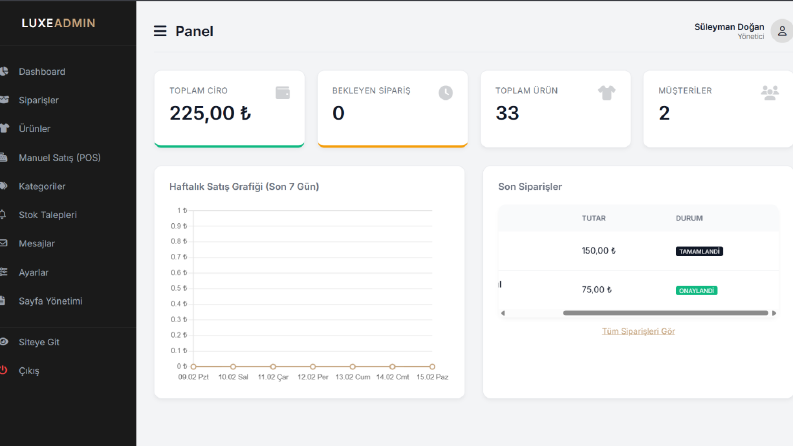Click the Dashboard sidebar icon

pyautogui.click(x=4, y=71)
